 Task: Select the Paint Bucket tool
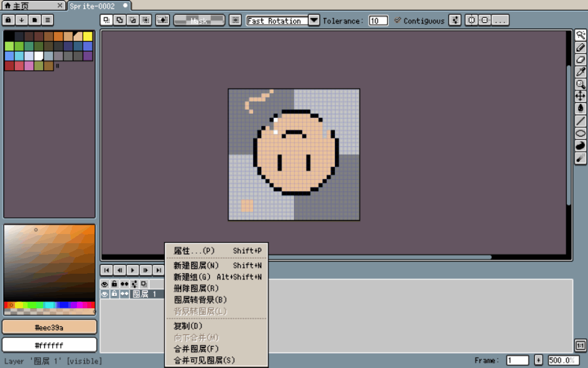click(581, 108)
